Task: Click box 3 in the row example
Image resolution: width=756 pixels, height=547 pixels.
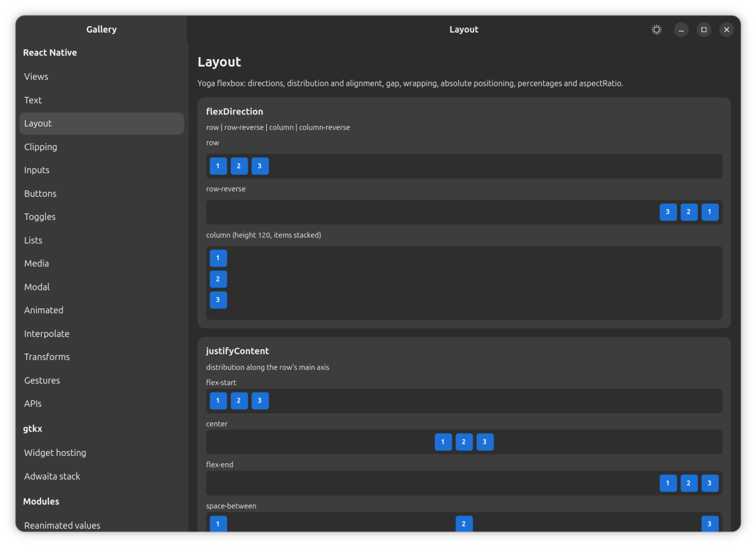Action: tap(260, 166)
